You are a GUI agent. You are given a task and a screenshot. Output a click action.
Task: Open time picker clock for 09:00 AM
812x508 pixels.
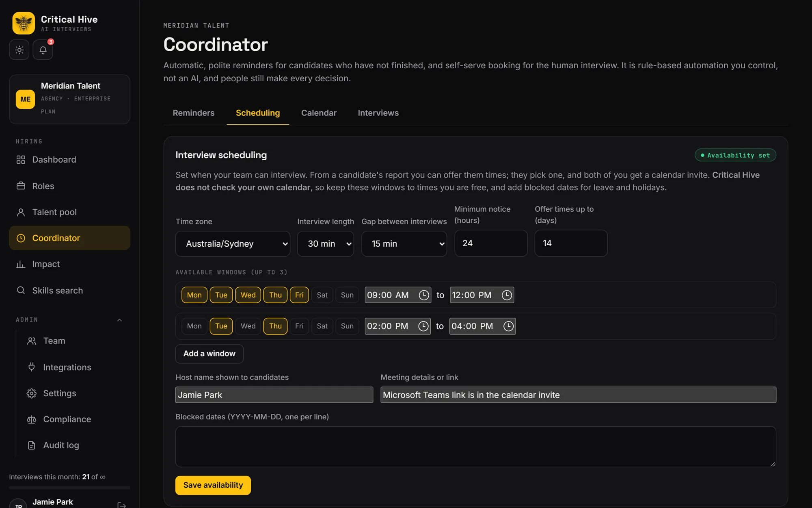(424, 295)
